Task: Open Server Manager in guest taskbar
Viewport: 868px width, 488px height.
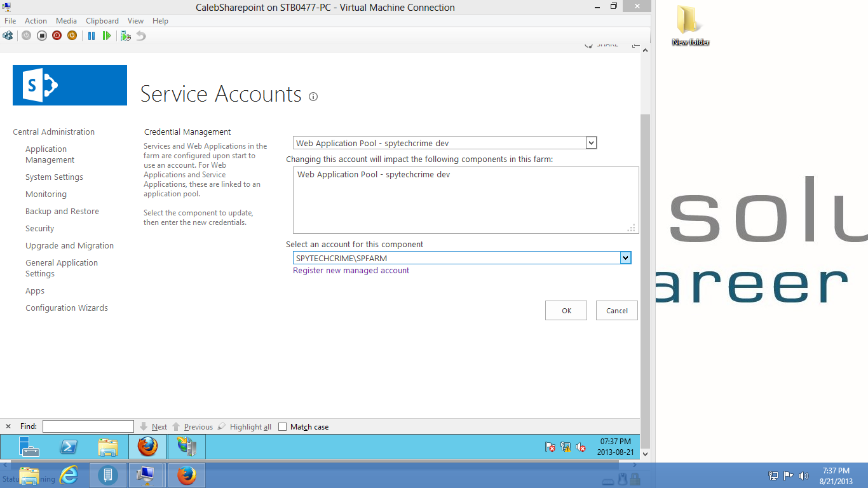Action: tap(29, 447)
